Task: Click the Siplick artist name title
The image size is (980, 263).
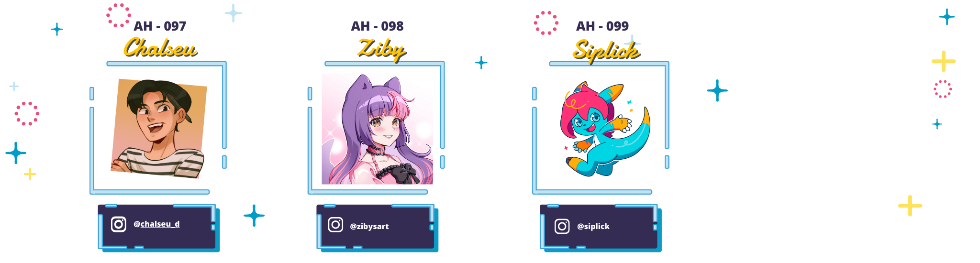Action: click(606, 50)
